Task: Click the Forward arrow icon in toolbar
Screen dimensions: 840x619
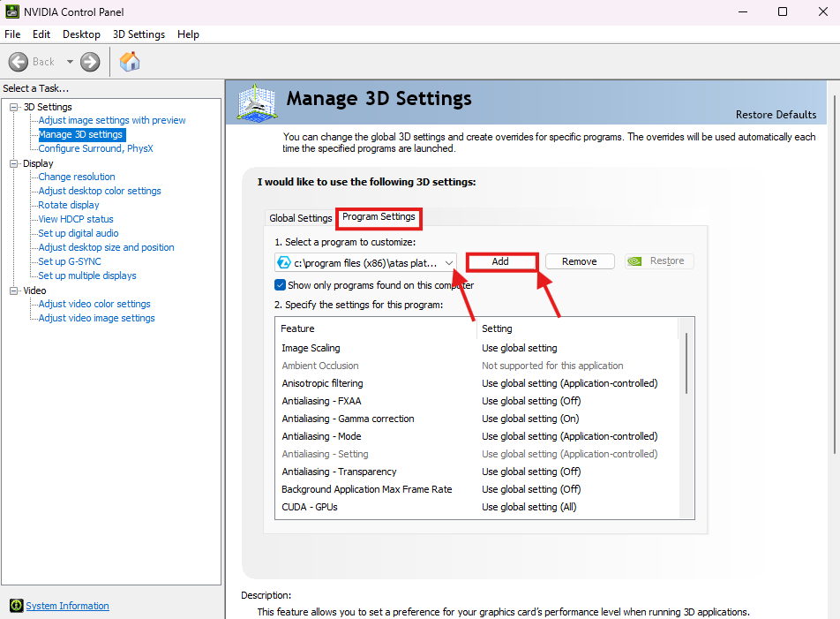Action: pos(90,62)
